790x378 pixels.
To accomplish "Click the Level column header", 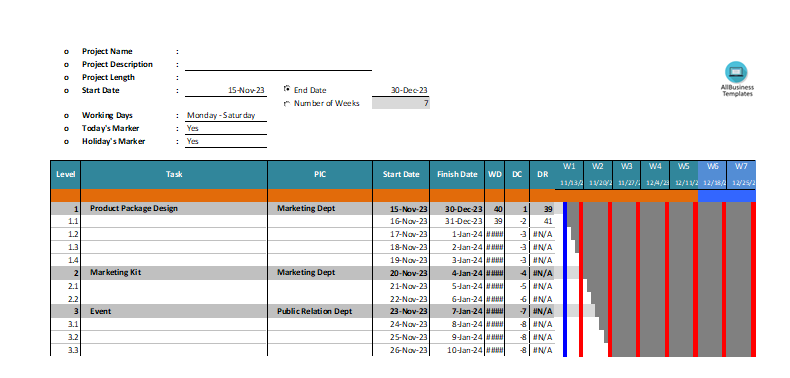I will (x=65, y=174).
